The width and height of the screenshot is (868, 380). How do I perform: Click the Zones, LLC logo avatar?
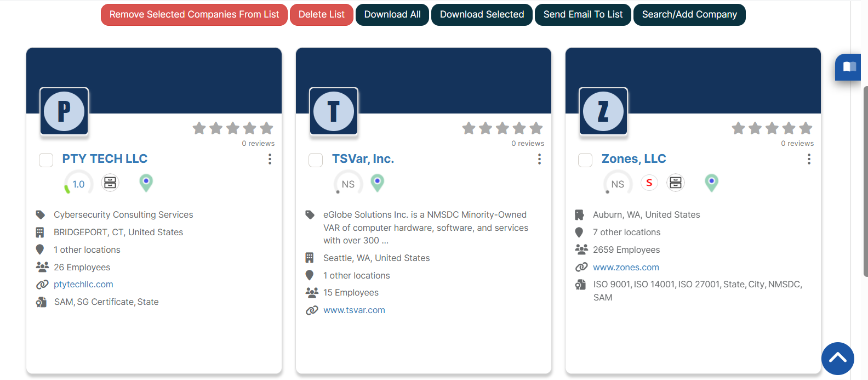603,111
